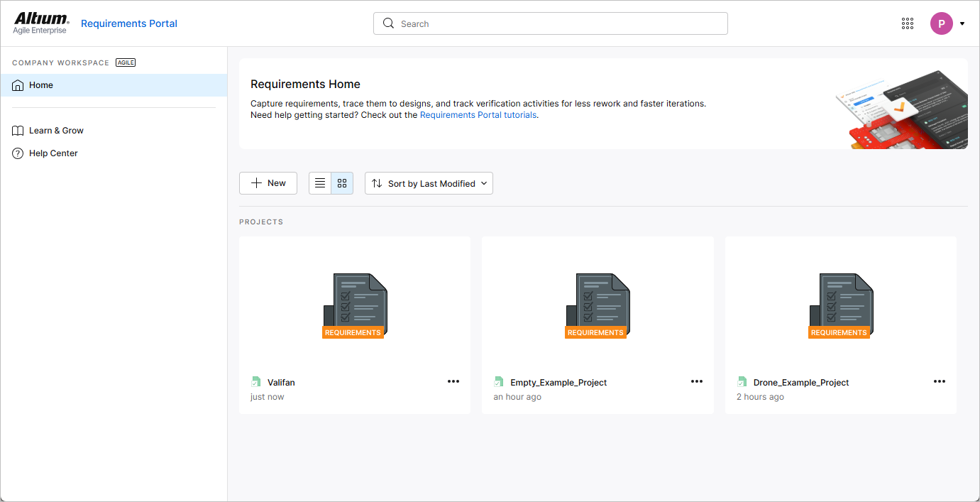Click in the Search field

[x=550, y=23]
